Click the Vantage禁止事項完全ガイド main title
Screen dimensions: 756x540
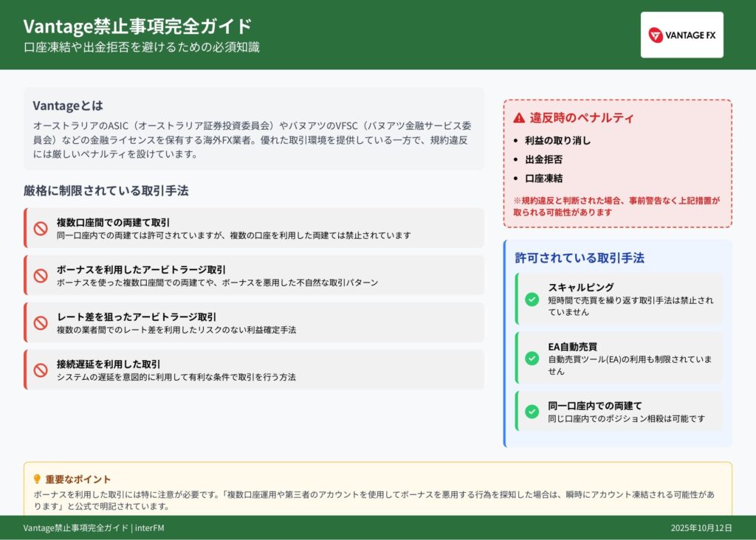[137, 26]
